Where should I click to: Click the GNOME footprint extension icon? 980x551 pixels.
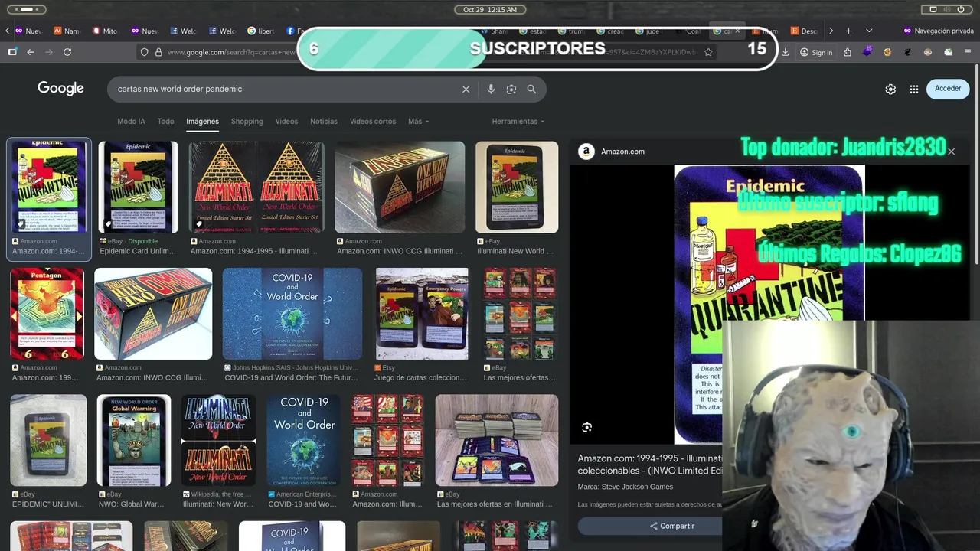907,52
